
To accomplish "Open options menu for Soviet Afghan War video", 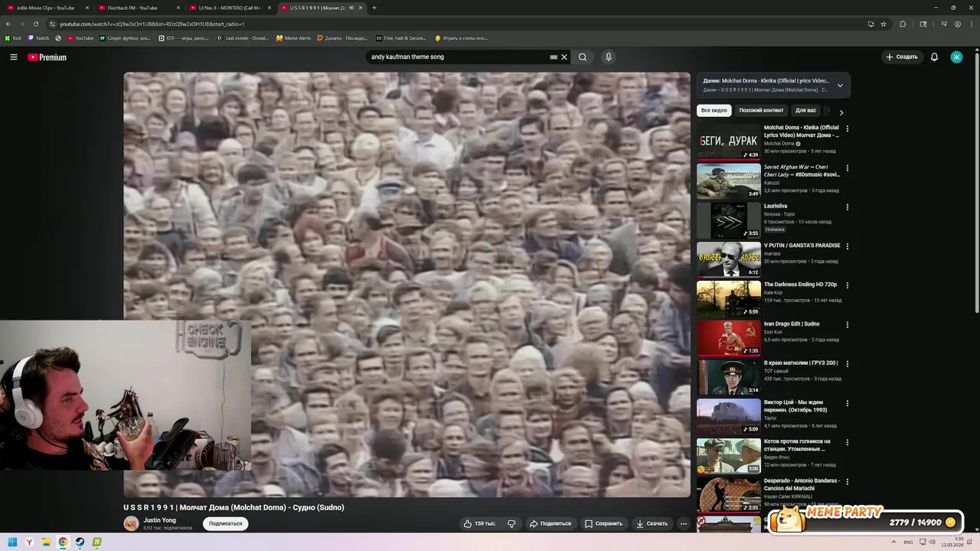I will (x=847, y=168).
